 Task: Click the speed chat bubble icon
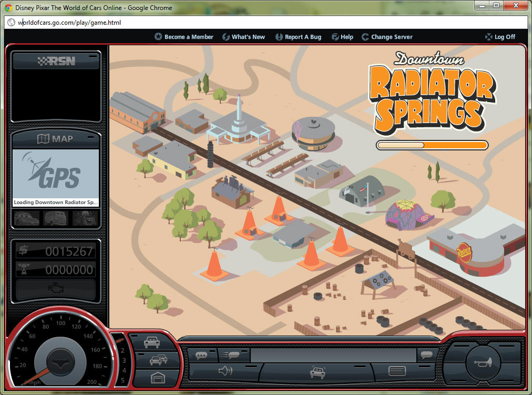tap(231, 355)
